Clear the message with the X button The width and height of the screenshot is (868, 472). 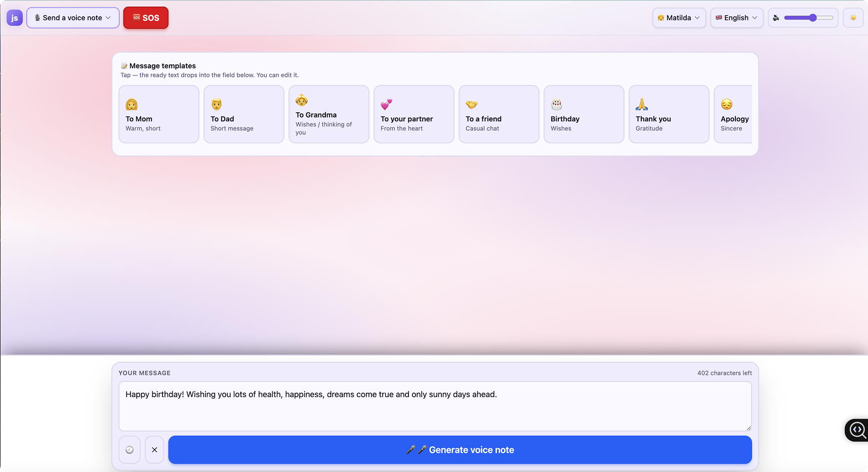point(154,450)
